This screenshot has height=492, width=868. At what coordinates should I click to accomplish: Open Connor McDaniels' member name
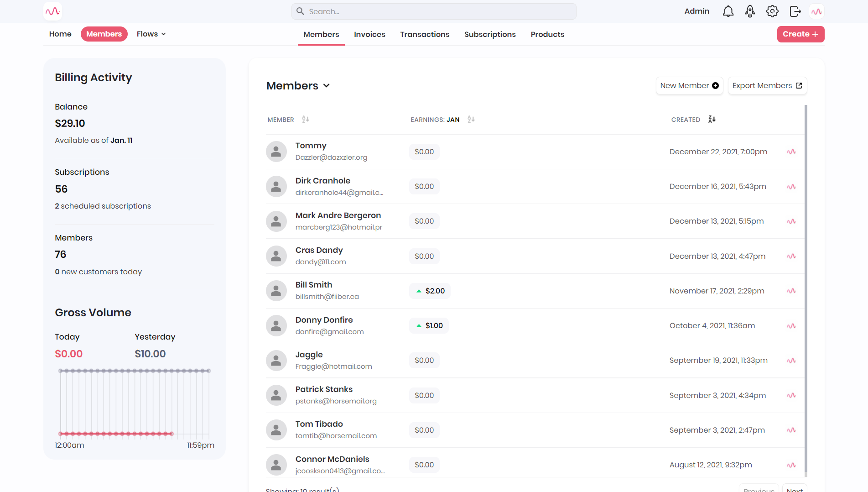[x=332, y=459]
